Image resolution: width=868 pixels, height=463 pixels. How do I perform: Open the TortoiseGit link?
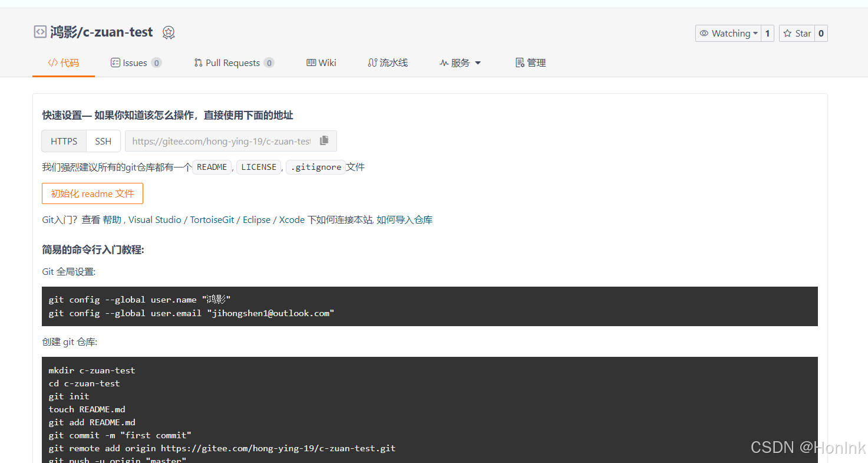(x=212, y=219)
